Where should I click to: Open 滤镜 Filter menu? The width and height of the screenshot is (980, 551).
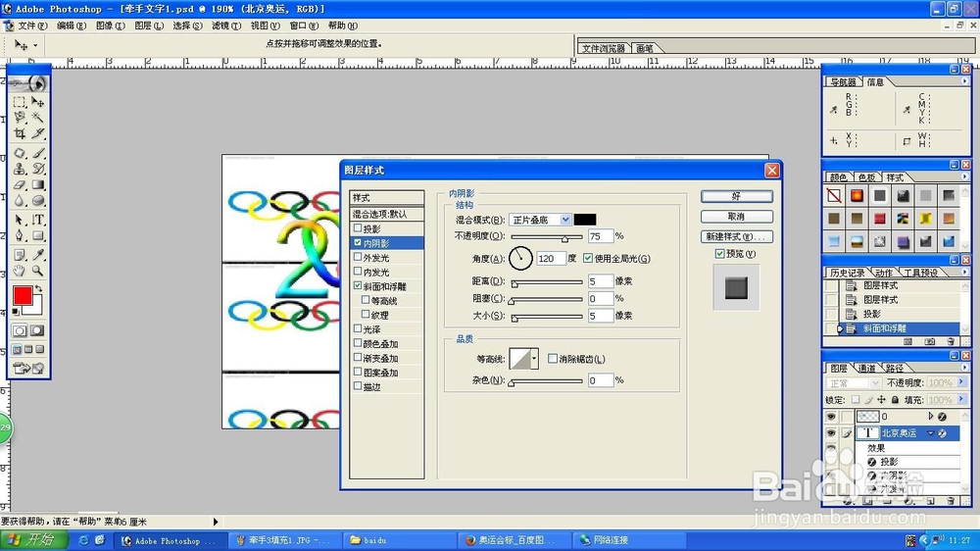coord(226,25)
